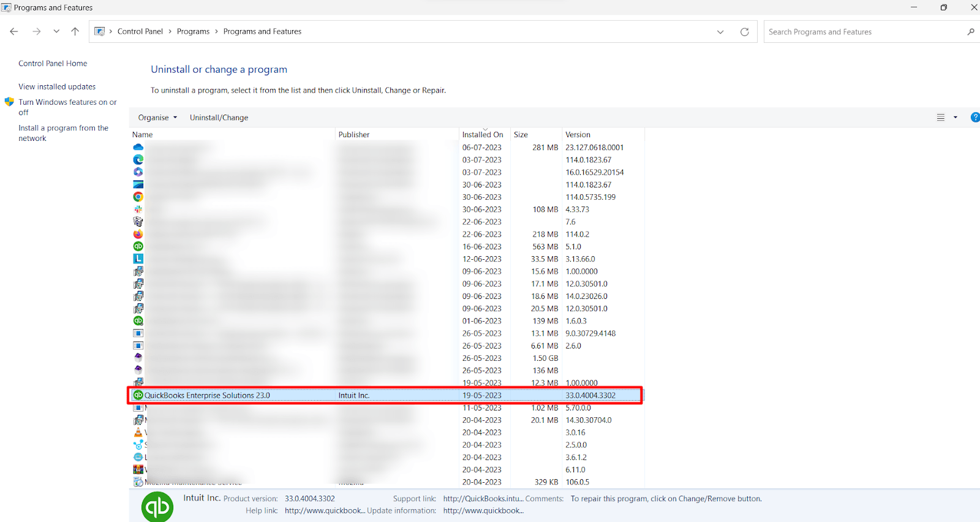Click the 1.50 GB size cell
The height and width of the screenshot is (522, 980).
(x=545, y=358)
